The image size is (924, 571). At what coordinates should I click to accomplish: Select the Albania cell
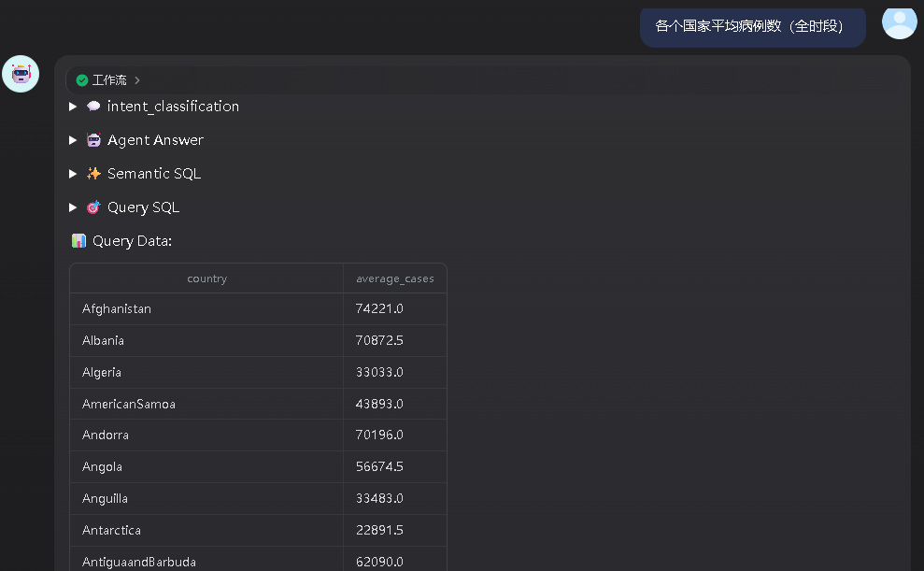tap(206, 340)
